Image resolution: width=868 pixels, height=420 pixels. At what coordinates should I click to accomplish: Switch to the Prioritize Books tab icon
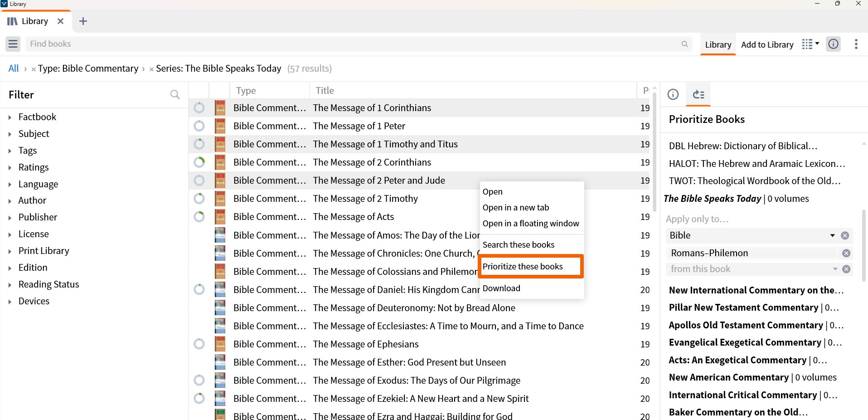click(x=698, y=94)
